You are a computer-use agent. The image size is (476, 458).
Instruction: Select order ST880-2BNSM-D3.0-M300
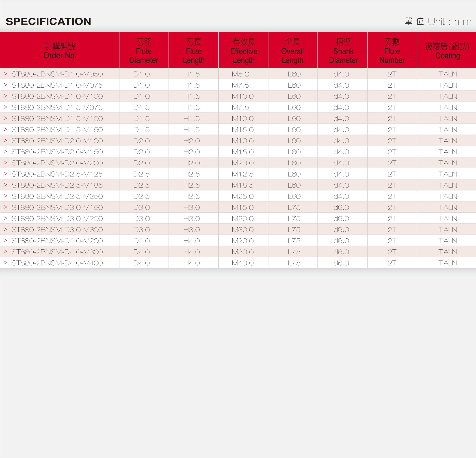pos(57,229)
